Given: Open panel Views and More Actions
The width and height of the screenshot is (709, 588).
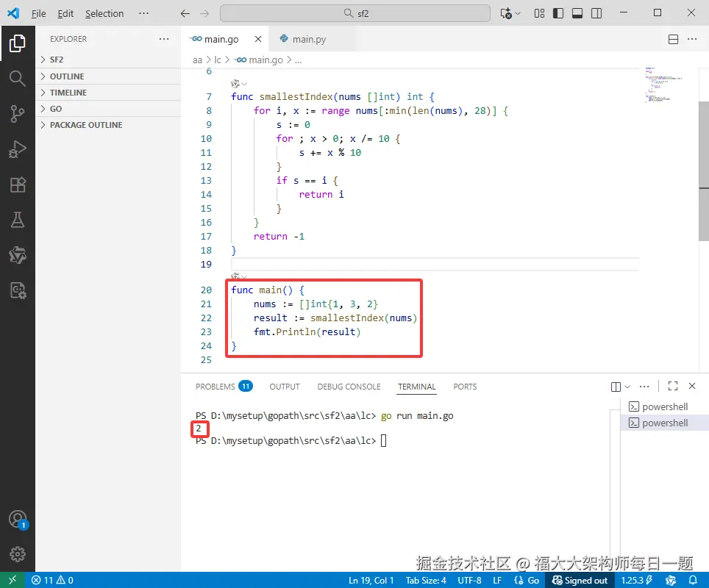Looking at the screenshot, I should pyautogui.click(x=644, y=387).
